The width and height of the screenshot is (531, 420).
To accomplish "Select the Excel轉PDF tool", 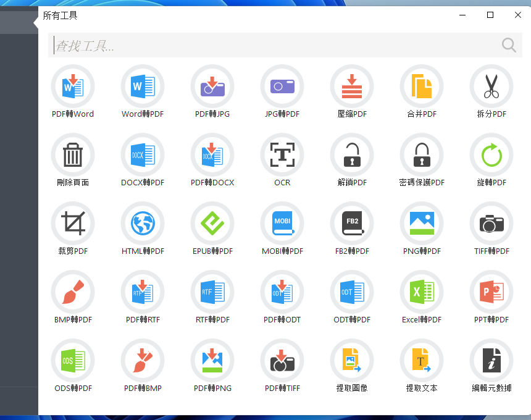I will 422,292.
